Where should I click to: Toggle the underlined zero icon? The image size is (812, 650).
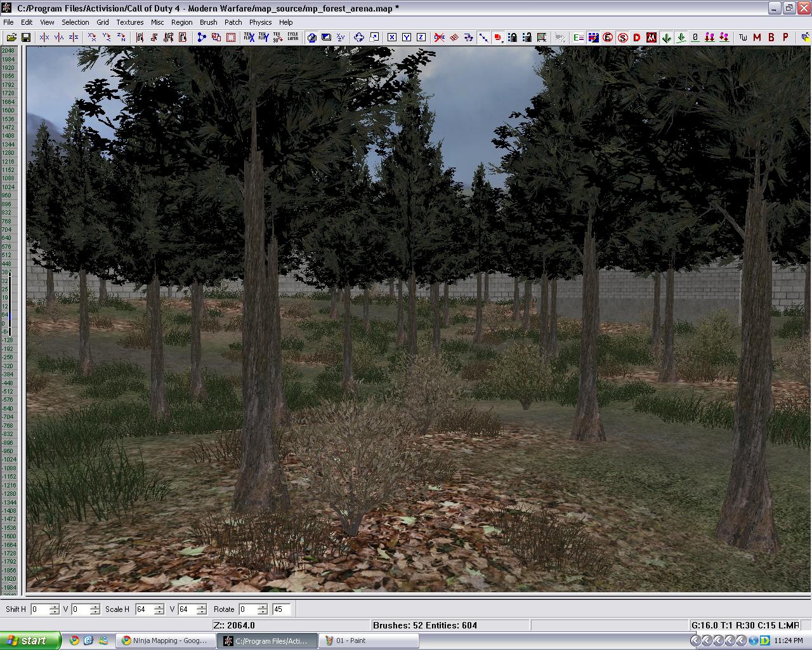695,37
